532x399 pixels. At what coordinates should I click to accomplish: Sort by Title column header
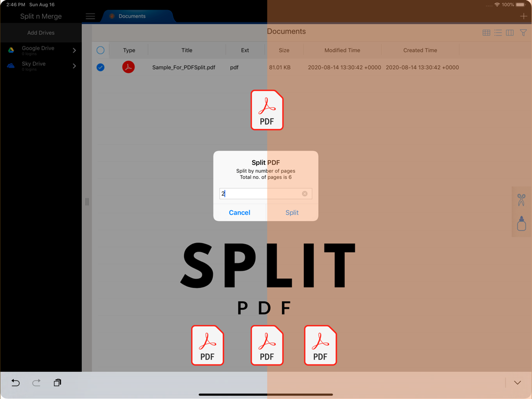tap(187, 50)
